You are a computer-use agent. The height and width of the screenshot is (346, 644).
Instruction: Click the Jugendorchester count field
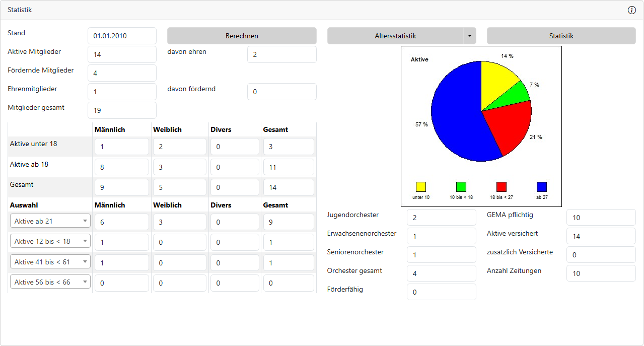click(441, 218)
